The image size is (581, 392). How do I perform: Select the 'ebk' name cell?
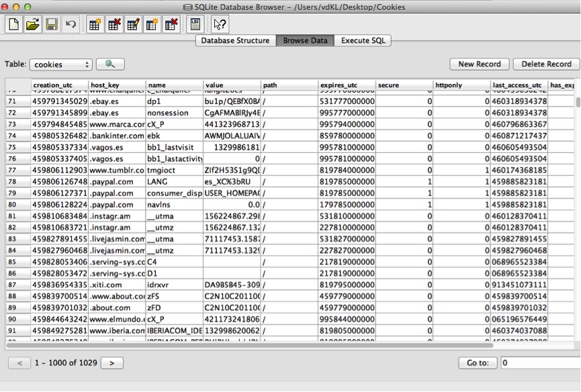pyautogui.click(x=175, y=136)
